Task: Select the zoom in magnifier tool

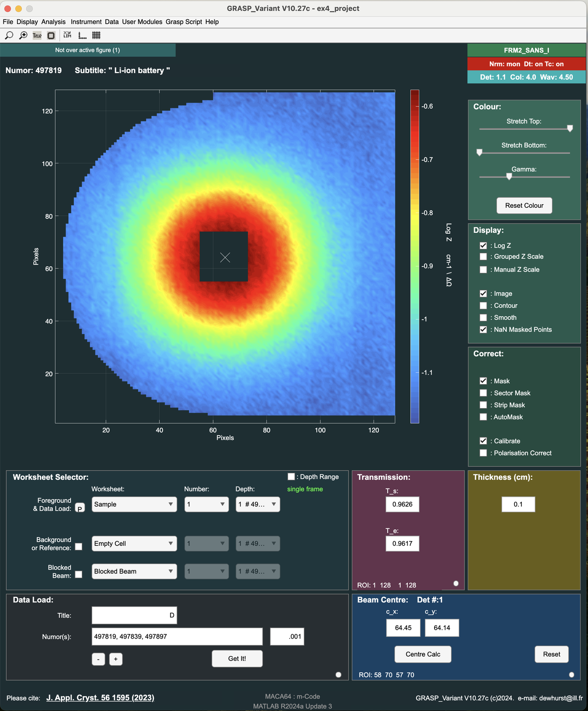Action: point(23,35)
